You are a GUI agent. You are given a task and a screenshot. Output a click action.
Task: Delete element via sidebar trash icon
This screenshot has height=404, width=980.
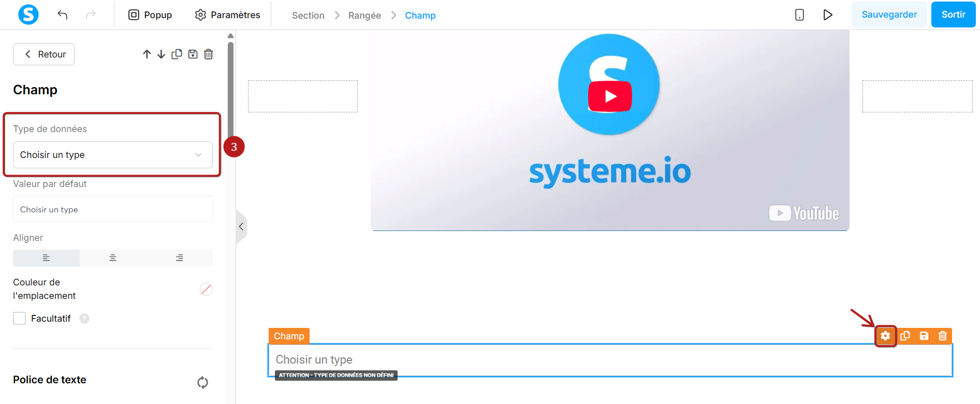[x=208, y=54]
